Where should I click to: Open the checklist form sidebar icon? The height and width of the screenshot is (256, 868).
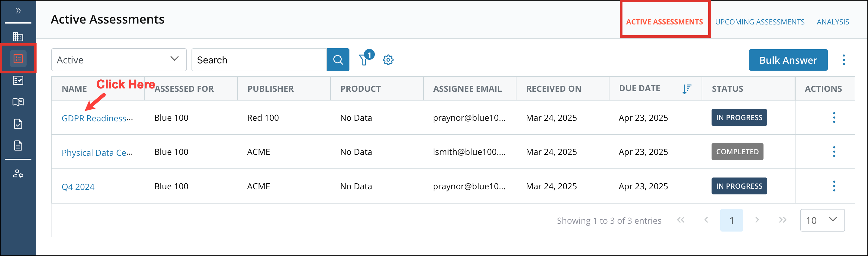18,80
